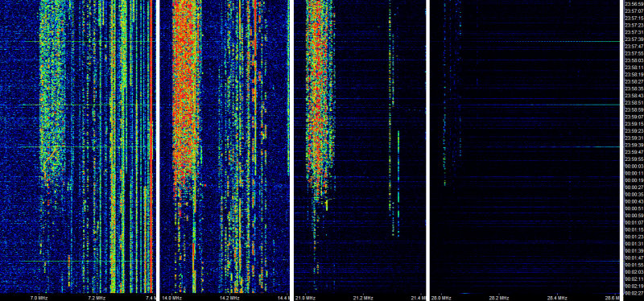Select the 23:59:39 timestamp
This screenshot has width=644, height=301.
[634, 145]
